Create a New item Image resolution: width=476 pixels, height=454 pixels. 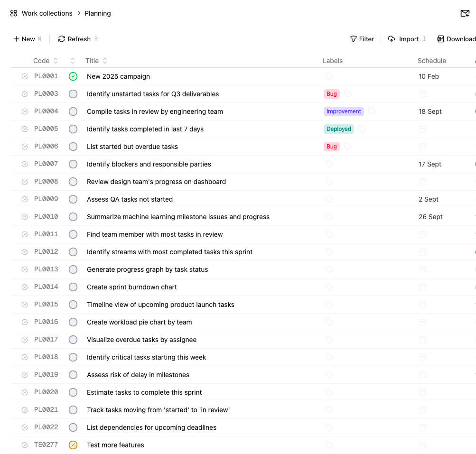tap(24, 39)
